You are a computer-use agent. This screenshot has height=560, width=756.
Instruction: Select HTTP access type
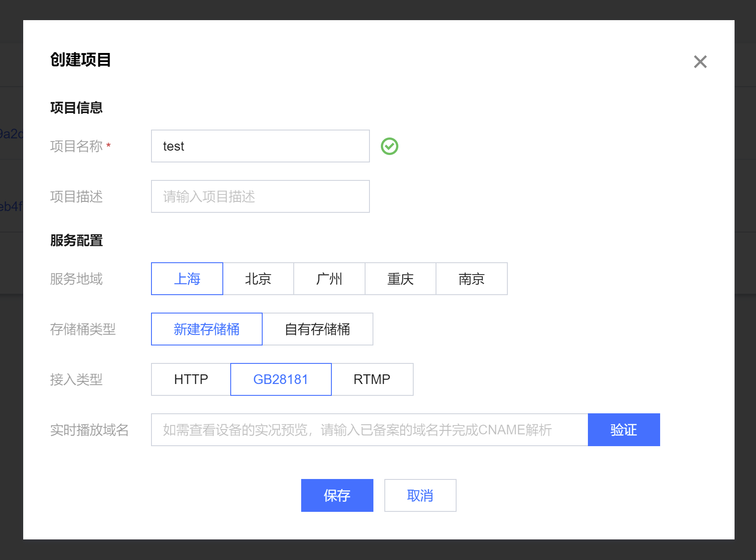coord(191,380)
